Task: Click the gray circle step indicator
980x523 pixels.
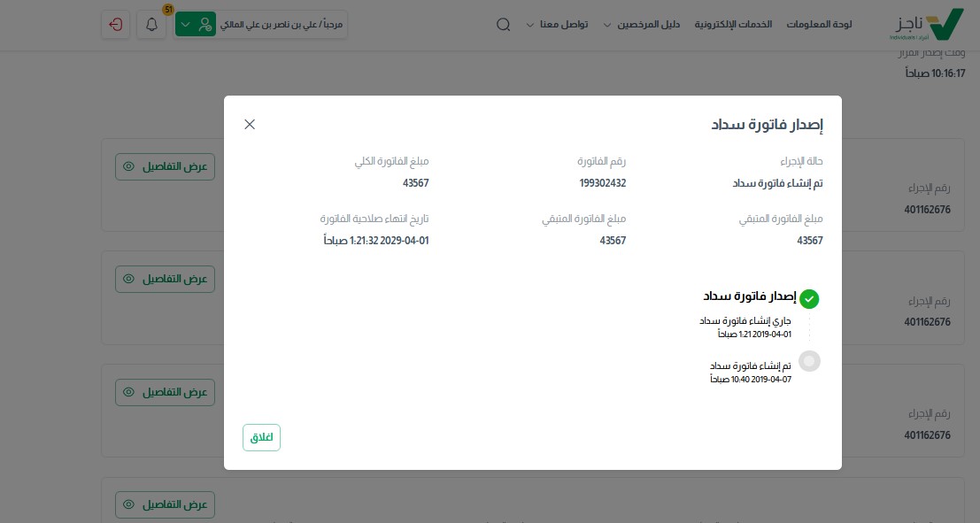Action: pos(809,361)
